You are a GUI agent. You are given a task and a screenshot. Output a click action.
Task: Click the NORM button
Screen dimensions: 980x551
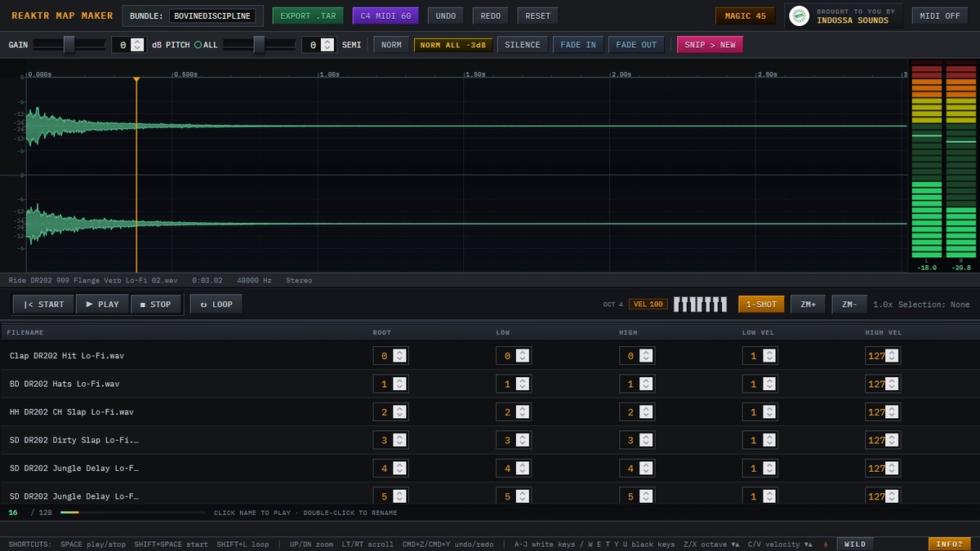coord(391,45)
